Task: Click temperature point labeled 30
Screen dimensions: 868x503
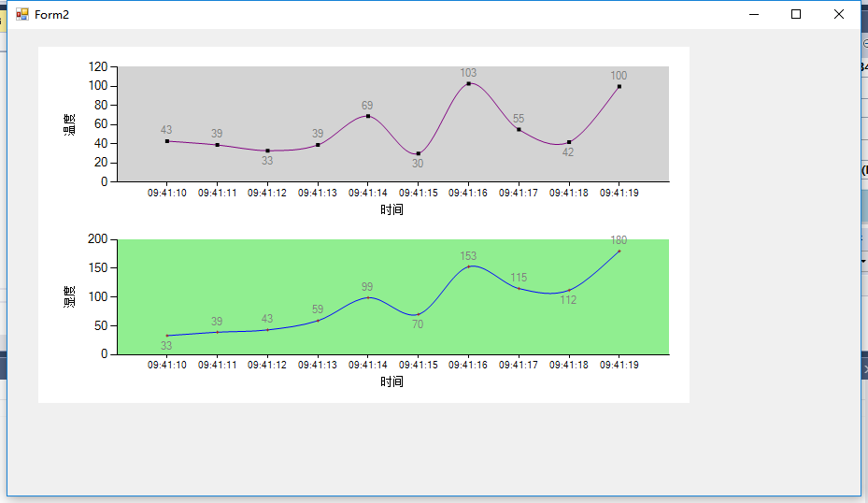Action: 418,153
